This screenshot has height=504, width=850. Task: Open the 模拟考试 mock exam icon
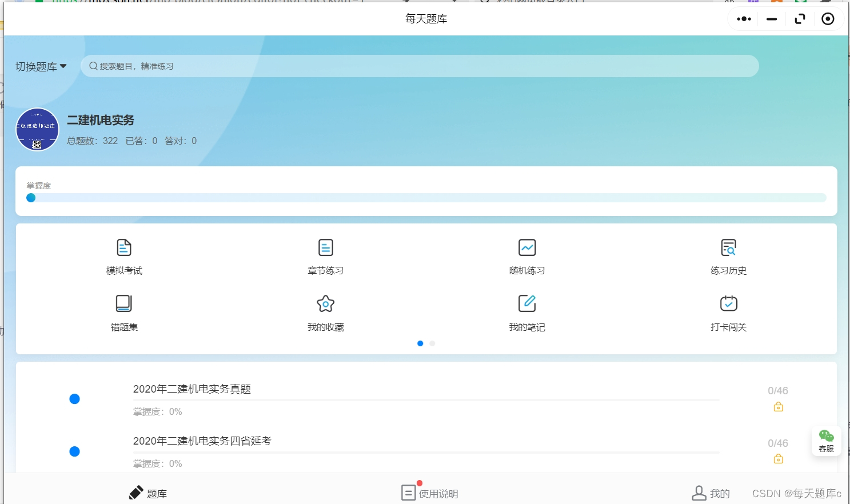(124, 247)
